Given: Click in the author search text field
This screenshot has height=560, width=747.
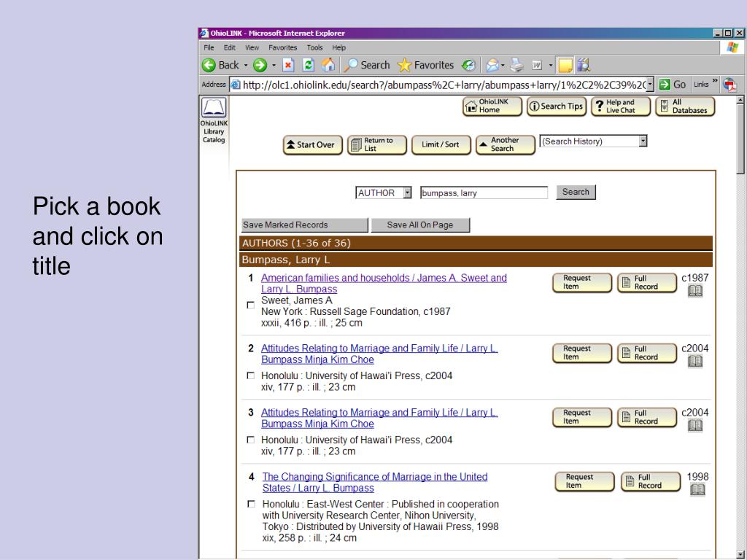Looking at the screenshot, I should click(484, 192).
